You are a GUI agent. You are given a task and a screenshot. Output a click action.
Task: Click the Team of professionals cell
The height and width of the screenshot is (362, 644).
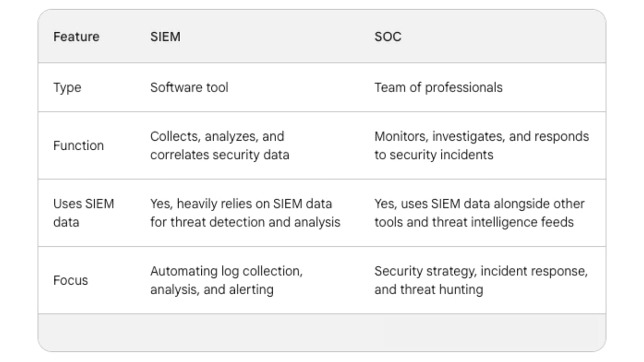click(438, 87)
